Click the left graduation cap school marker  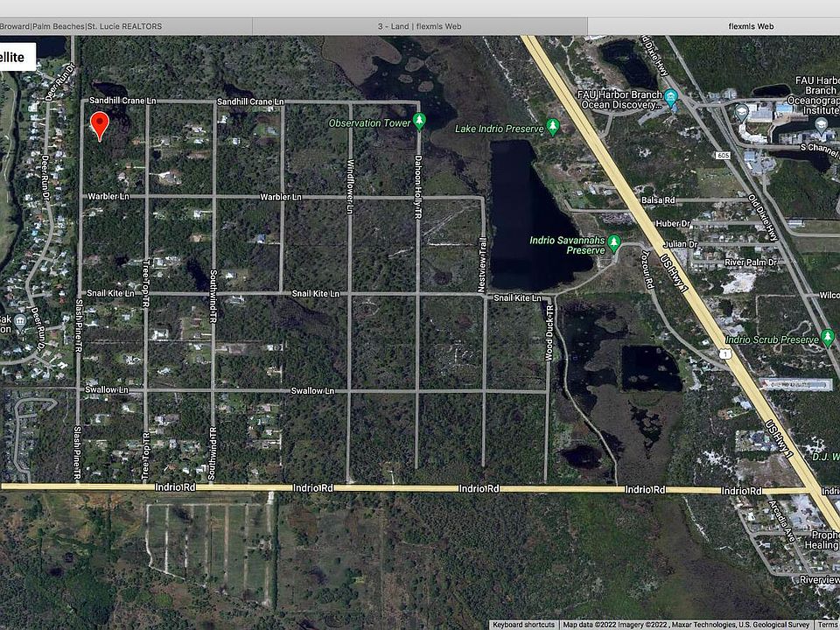point(742,111)
